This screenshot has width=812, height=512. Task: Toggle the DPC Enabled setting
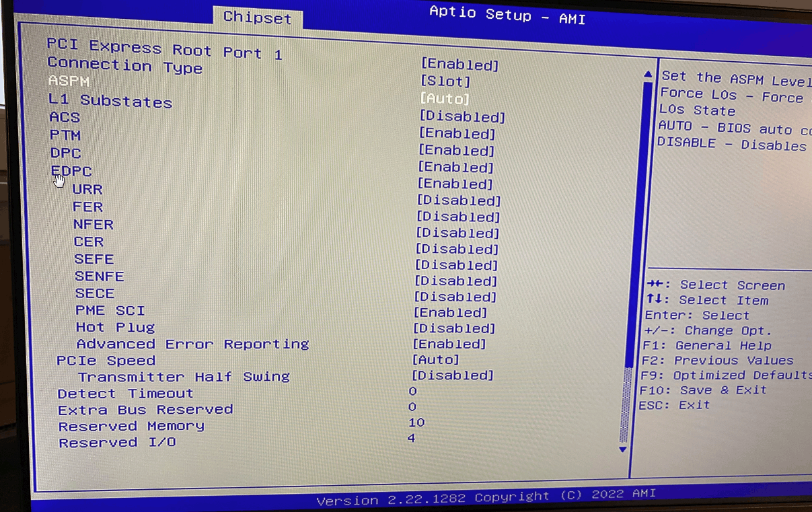(457, 150)
